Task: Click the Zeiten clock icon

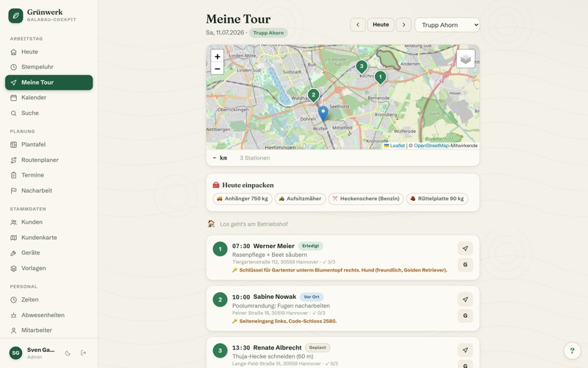Action: pyautogui.click(x=13, y=300)
